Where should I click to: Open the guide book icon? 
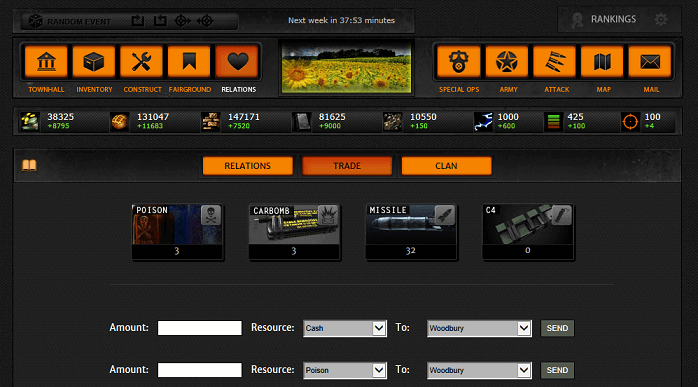29,165
